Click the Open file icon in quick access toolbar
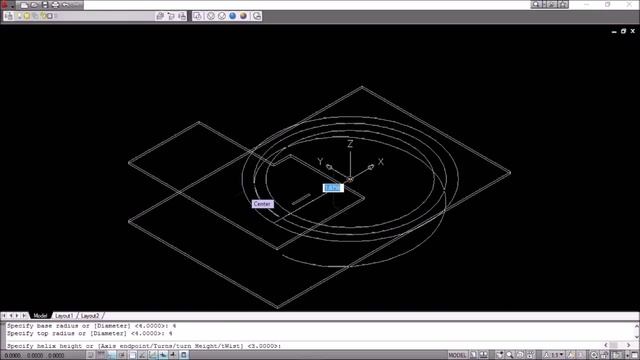This screenshot has height=360, width=640. [x=35, y=5]
